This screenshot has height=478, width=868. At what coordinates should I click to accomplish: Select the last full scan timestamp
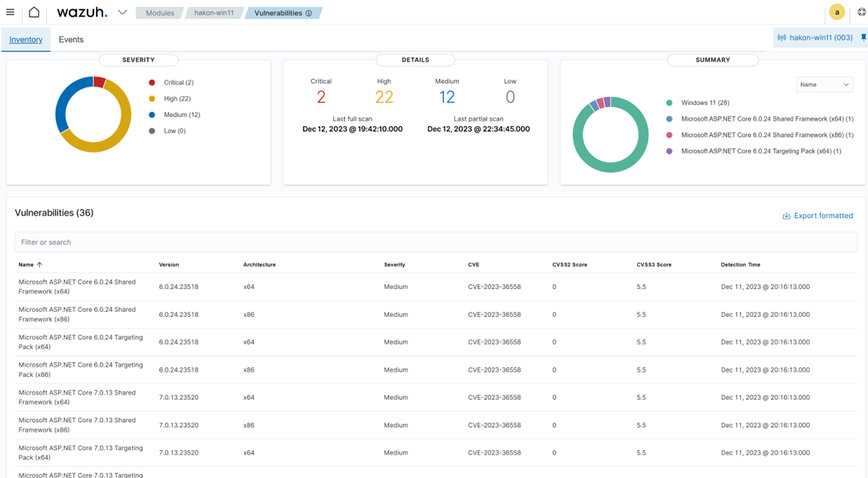point(352,129)
